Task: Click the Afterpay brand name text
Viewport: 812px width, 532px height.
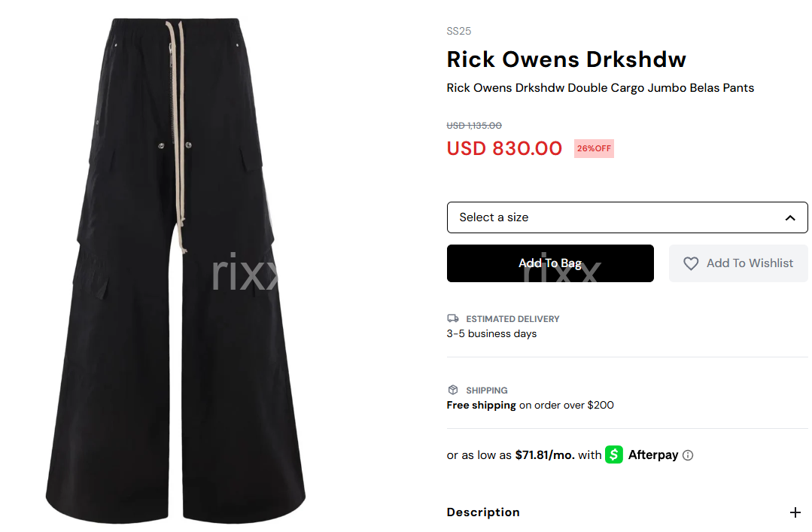Action: tap(652, 454)
